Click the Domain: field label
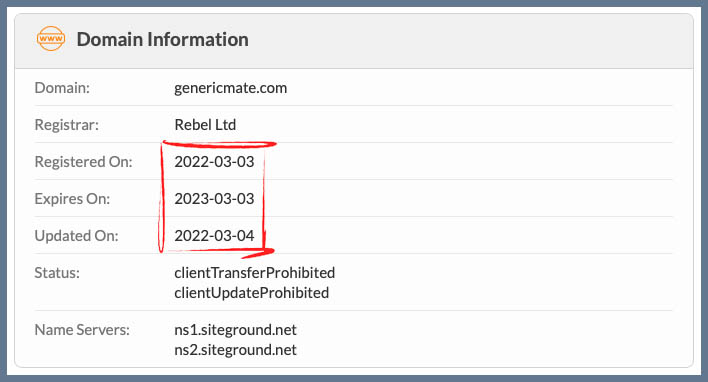 [62, 88]
